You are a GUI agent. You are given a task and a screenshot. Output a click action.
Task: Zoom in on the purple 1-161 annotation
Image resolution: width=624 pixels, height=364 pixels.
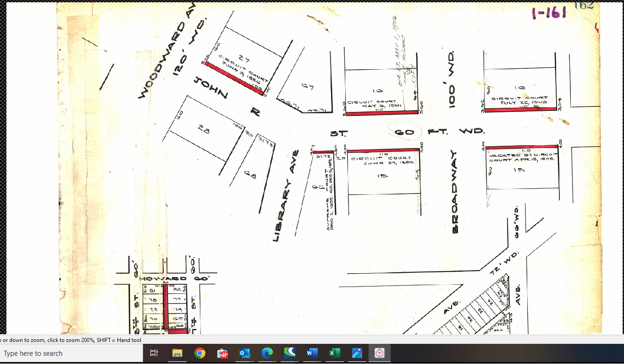coord(549,12)
